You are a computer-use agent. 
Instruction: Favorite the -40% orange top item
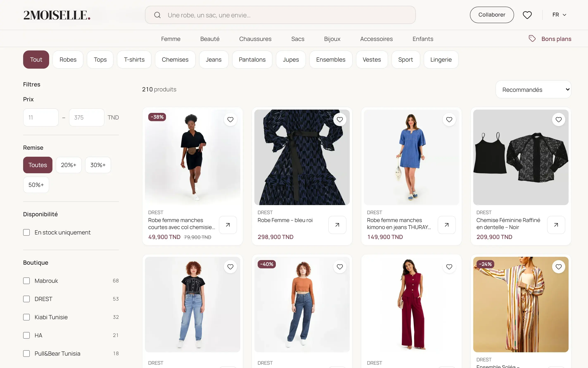tap(340, 267)
